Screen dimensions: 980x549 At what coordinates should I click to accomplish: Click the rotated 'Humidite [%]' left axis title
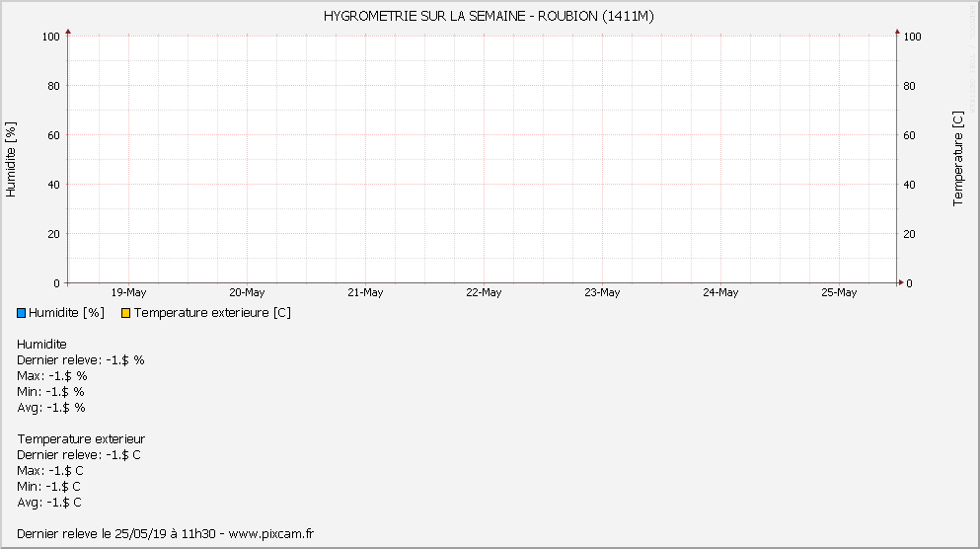pos(12,159)
